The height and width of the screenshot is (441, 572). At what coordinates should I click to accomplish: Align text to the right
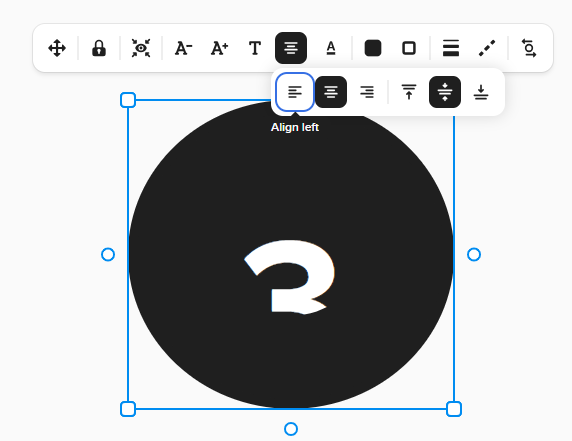click(x=367, y=92)
